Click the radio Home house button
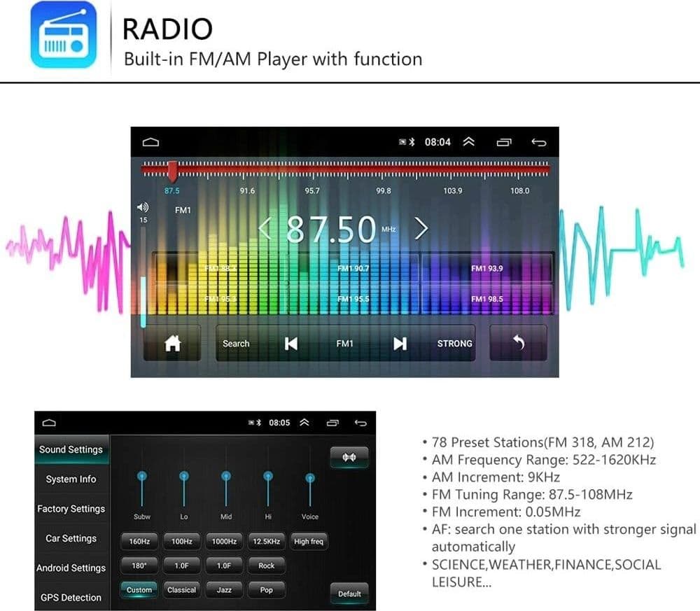Screen dimensions: 700x611 [172, 343]
